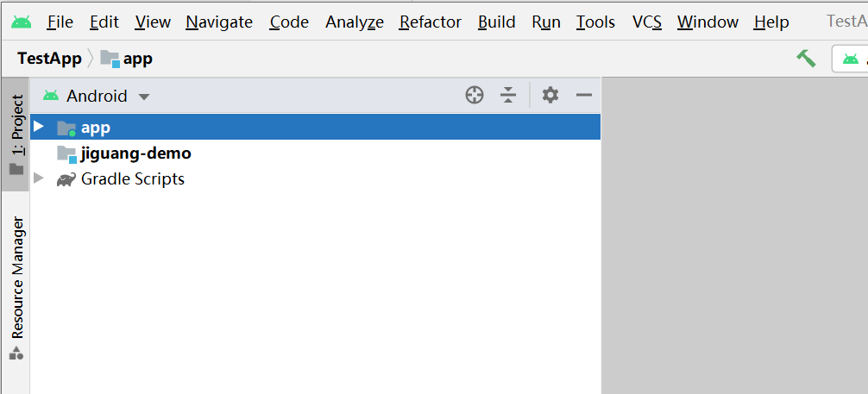Viewport: 868px width, 394px height.
Task: Select jiguang-demo in the project tree
Action: pos(135,153)
